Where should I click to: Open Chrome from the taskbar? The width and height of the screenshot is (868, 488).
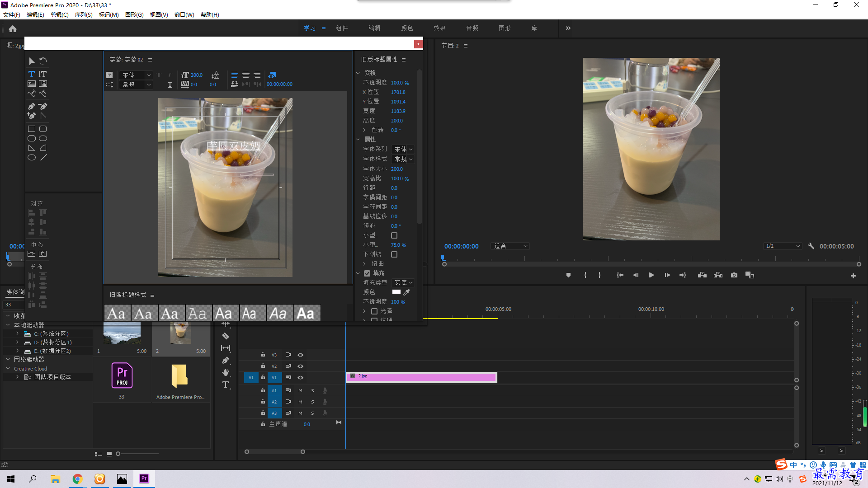77,479
